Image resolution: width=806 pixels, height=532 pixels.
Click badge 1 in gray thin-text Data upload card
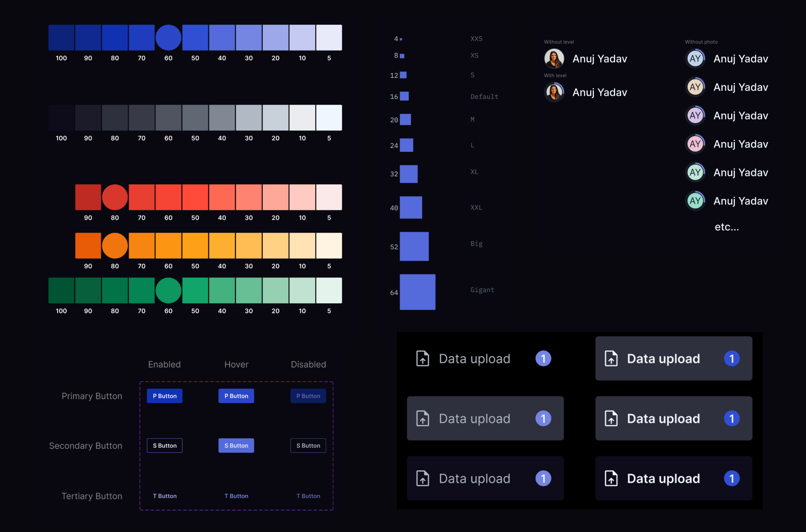click(x=543, y=418)
